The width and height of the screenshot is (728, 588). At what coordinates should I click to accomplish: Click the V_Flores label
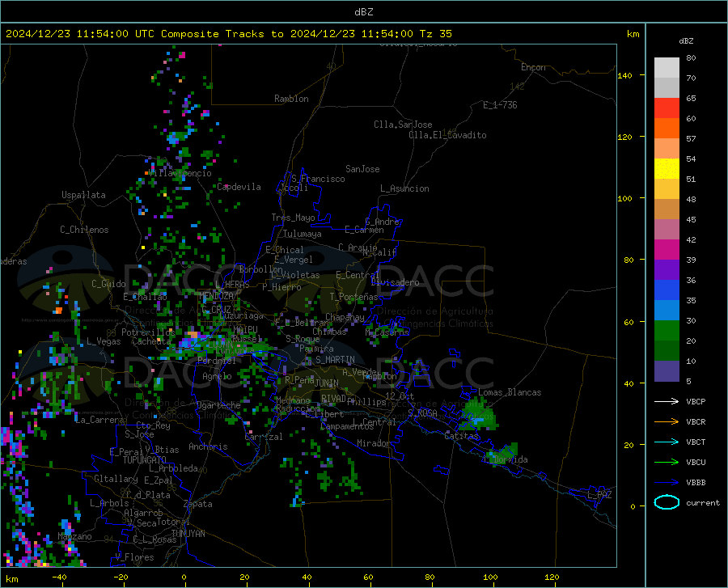coord(134,557)
